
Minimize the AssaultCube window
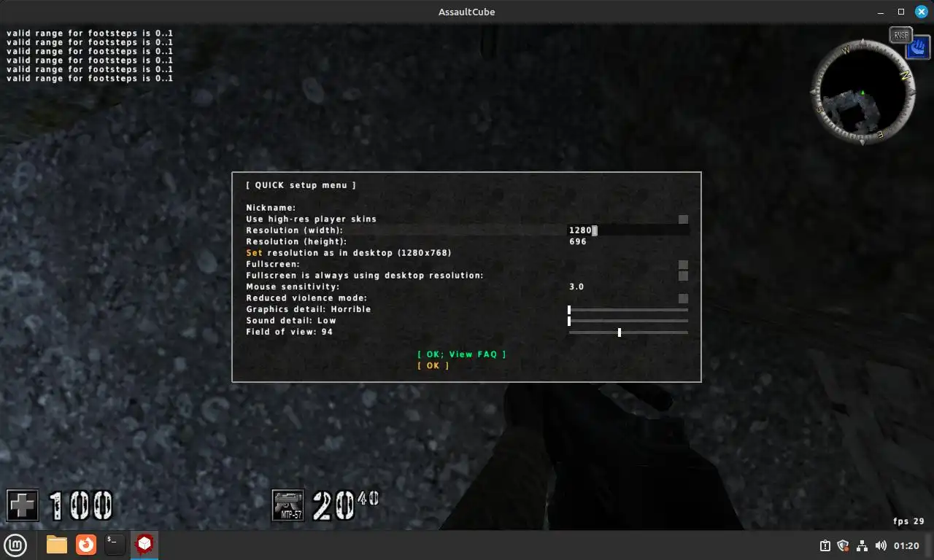tap(881, 12)
